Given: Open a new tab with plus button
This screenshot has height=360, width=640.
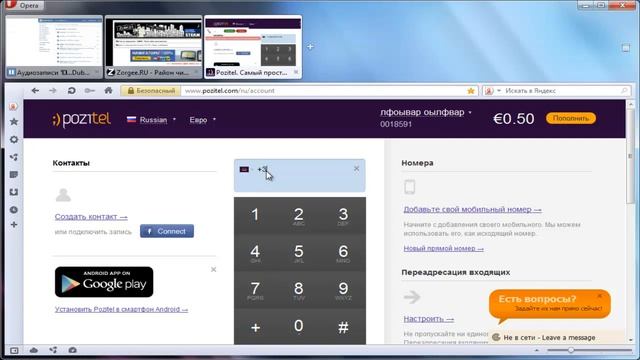Looking at the screenshot, I should tap(310, 47).
